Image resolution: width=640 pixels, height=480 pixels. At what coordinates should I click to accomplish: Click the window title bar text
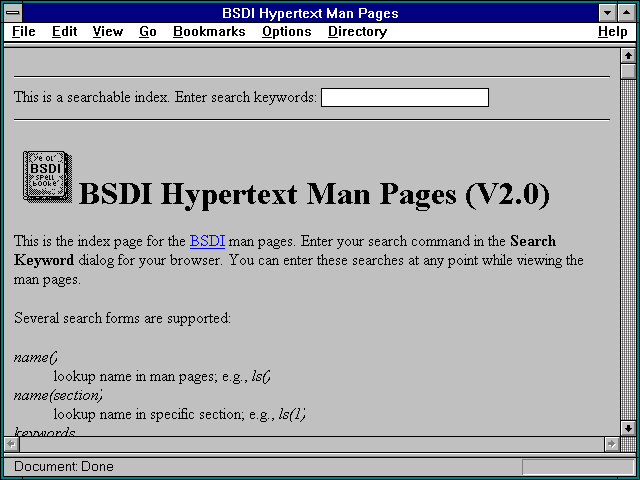coord(310,13)
